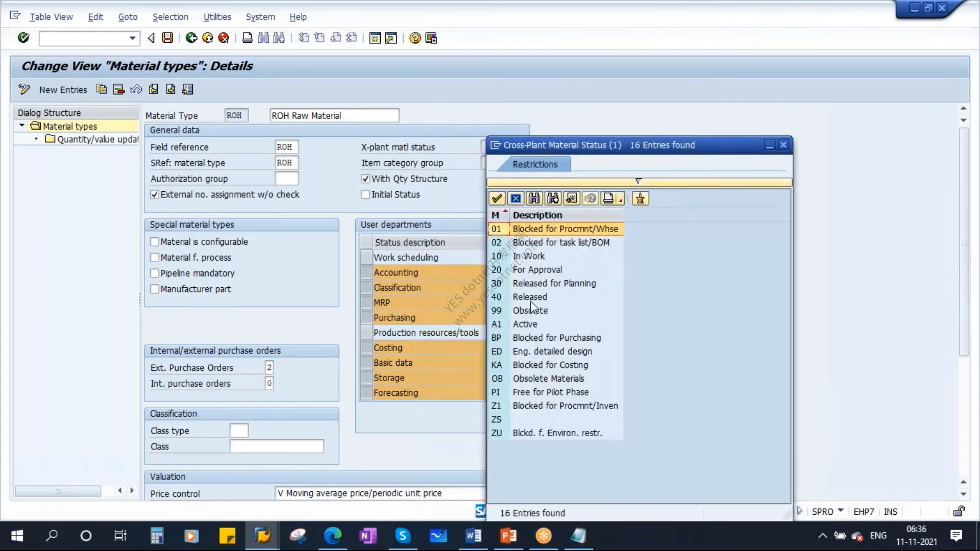980x551 pixels.
Task: Open the command field dropdown arrow
Action: (132, 38)
